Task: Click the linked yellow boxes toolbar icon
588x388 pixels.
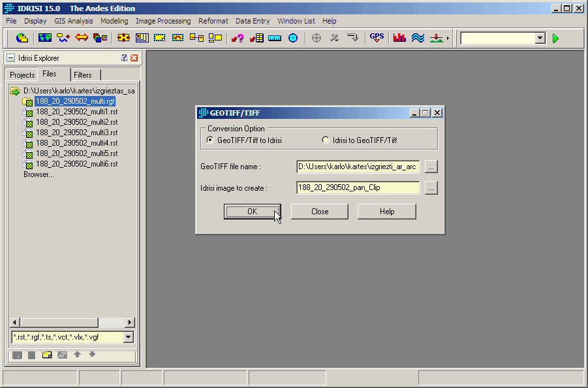Action: [x=196, y=38]
